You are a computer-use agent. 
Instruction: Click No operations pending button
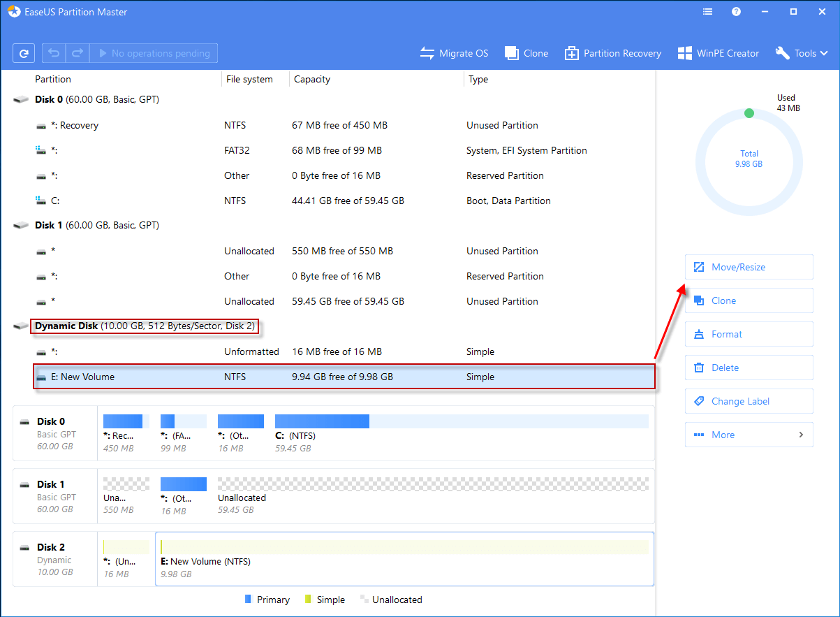[154, 53]
